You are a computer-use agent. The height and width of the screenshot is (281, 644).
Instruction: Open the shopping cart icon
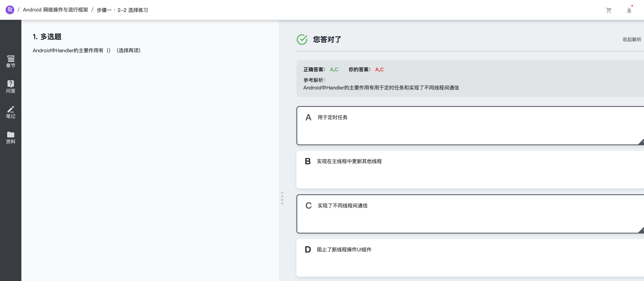(x=609, y=10)
